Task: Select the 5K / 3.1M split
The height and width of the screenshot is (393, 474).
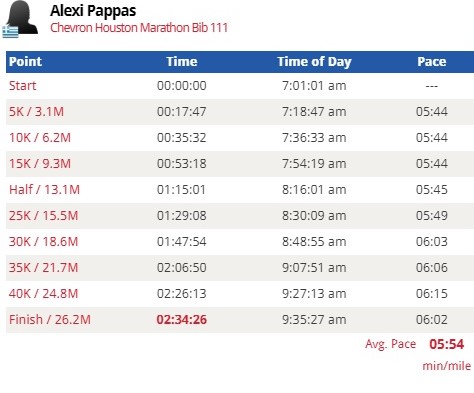Action: click(36, 112)
